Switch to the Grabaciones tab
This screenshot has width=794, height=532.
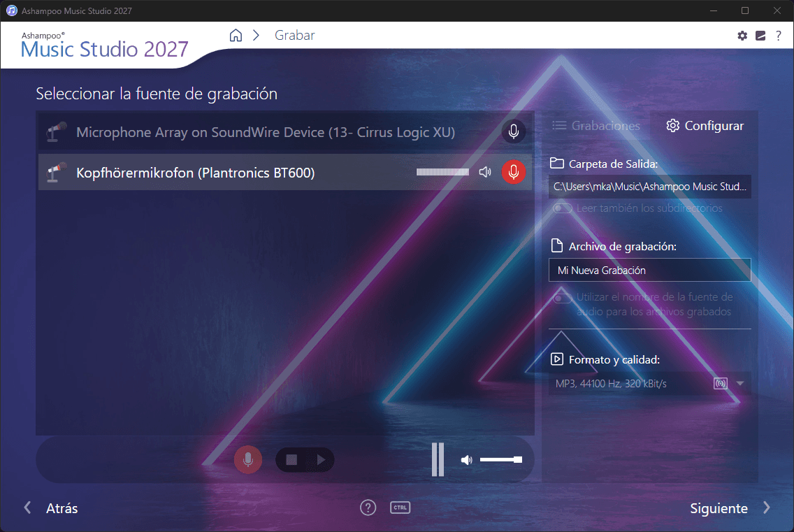point(596,126)
